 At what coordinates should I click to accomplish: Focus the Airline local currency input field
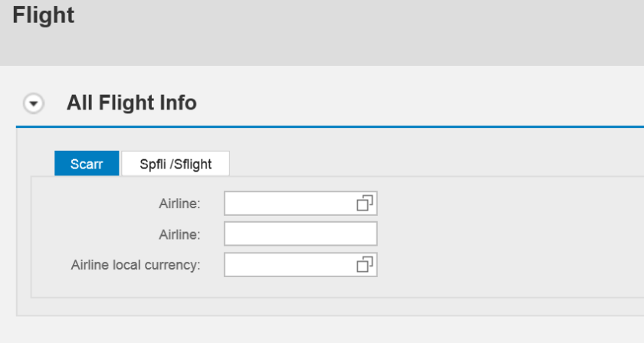[289, 264]
